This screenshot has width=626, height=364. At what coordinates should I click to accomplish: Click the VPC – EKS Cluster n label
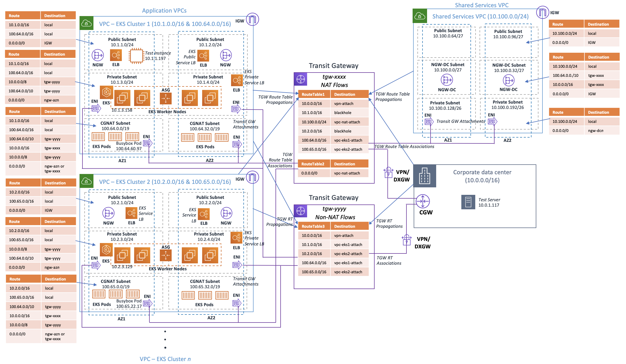(x=165, y=359)
